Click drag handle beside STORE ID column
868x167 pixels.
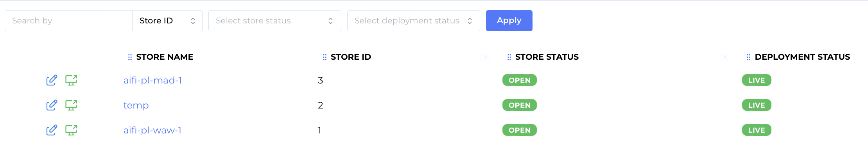click(x=325, y=57)
